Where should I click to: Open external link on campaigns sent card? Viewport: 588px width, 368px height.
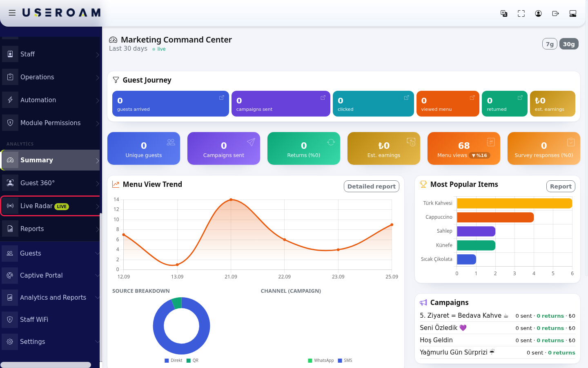(x=323, y=98)
